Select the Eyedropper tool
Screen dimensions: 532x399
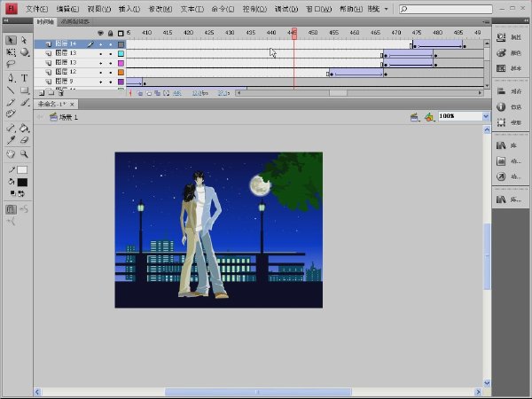[11, 140]
